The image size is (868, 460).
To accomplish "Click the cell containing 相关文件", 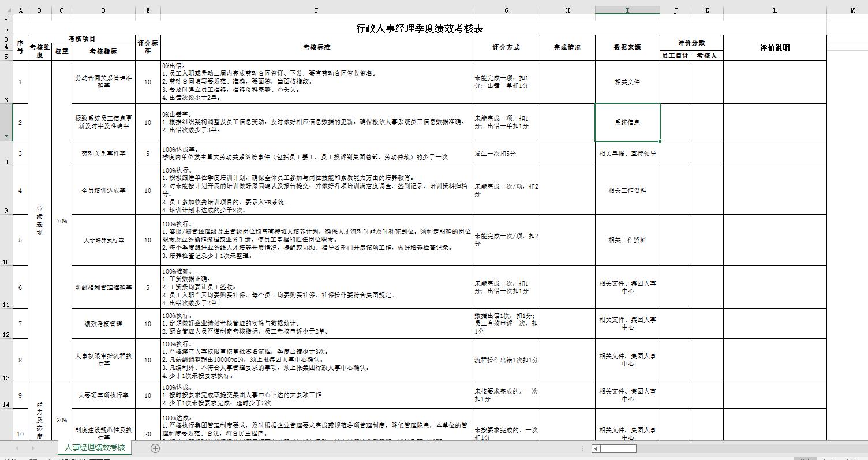I will click(628, 83).
